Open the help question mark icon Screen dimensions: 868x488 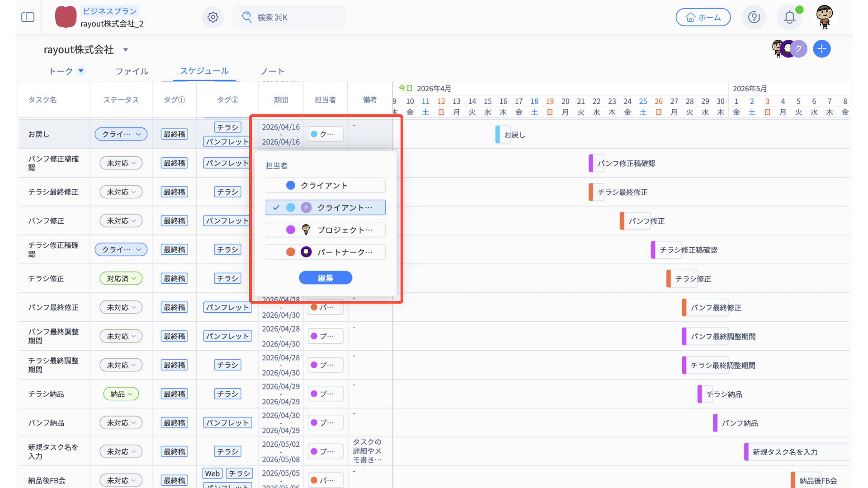(x=754, y=17)
